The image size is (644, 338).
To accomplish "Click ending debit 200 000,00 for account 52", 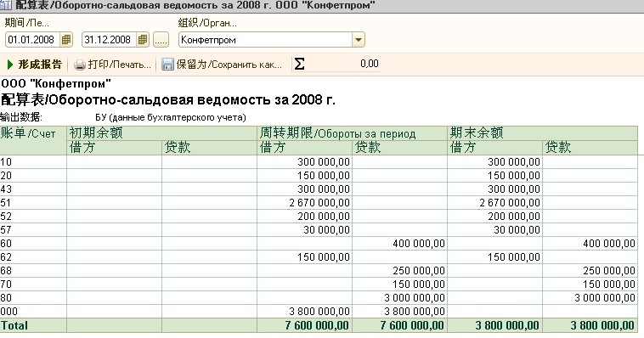I will (514, 216).
